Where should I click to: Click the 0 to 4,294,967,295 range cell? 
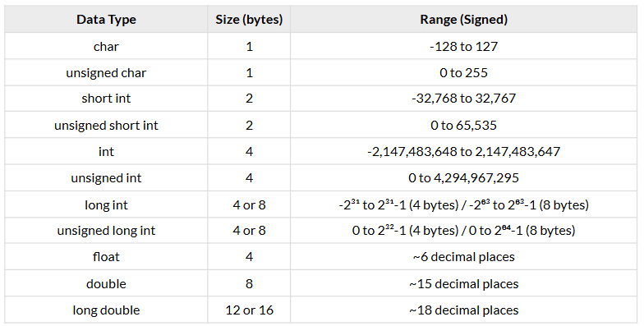coord(463,177)
